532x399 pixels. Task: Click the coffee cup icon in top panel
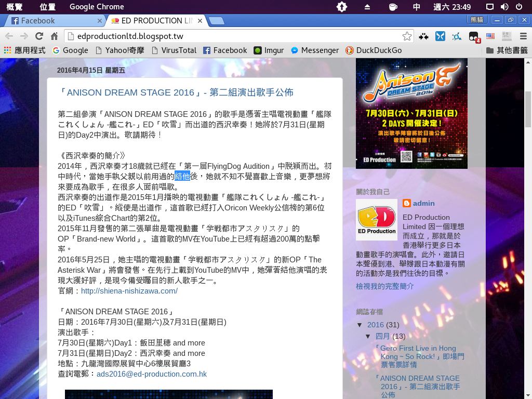pyautogui.click(x=393, y=7)
